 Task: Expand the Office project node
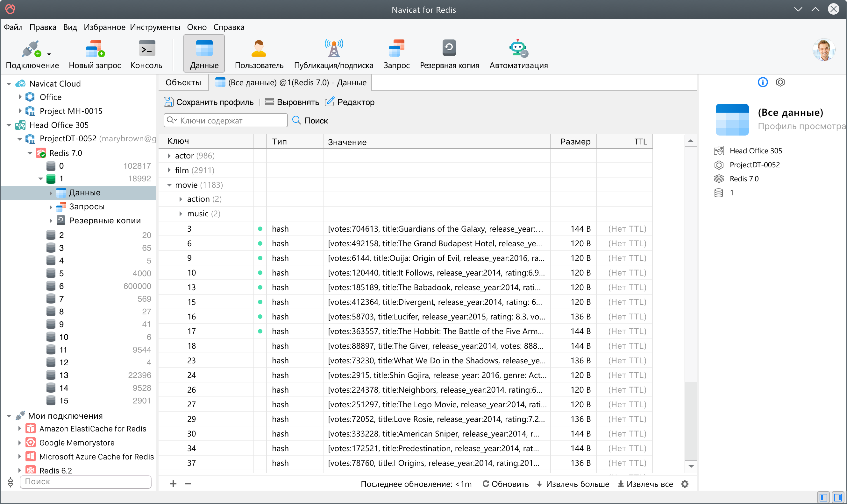(x=20, y=97)
